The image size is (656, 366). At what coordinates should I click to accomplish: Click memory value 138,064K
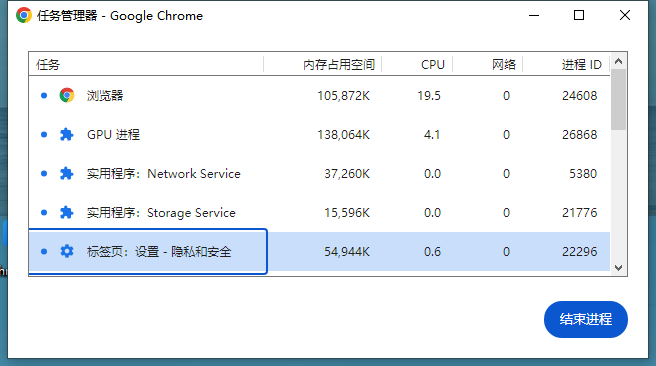pyautogui.click(x=343, y=135)
